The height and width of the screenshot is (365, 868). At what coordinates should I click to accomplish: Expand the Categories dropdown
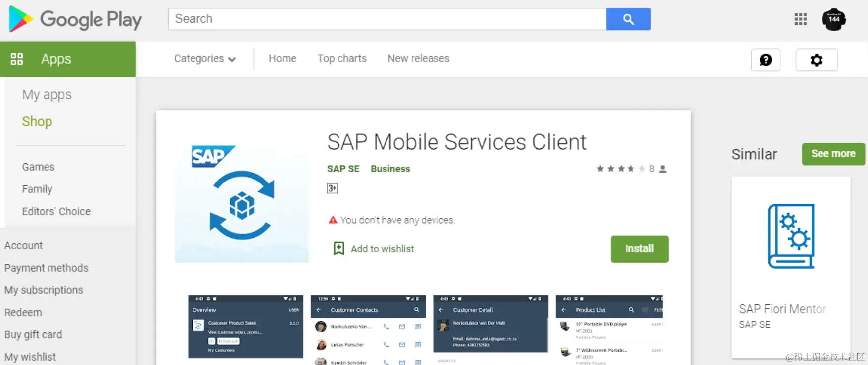pyautogui.click(x=205, y=59)
